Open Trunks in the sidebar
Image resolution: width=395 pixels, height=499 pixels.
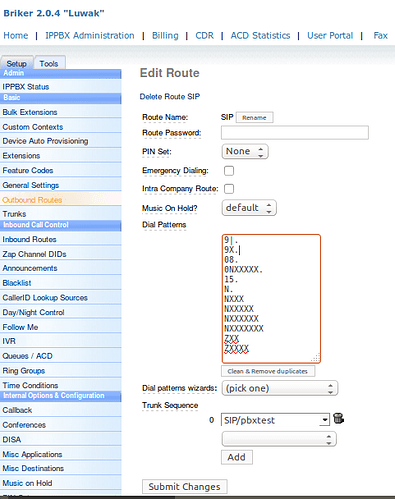point(14,214)
